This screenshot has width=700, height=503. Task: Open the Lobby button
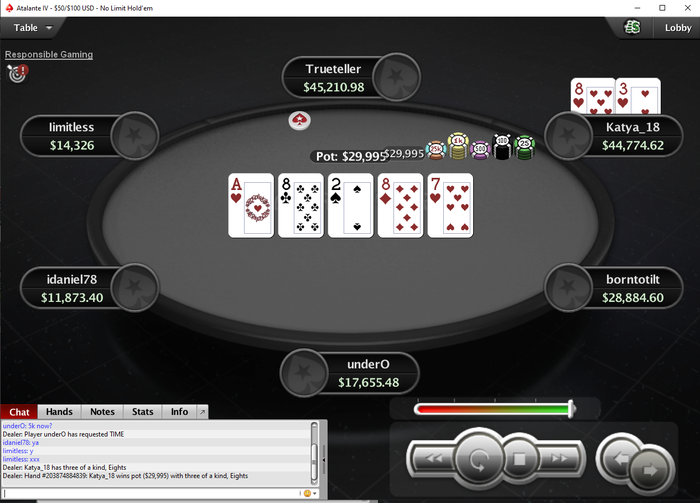point(677,28)
